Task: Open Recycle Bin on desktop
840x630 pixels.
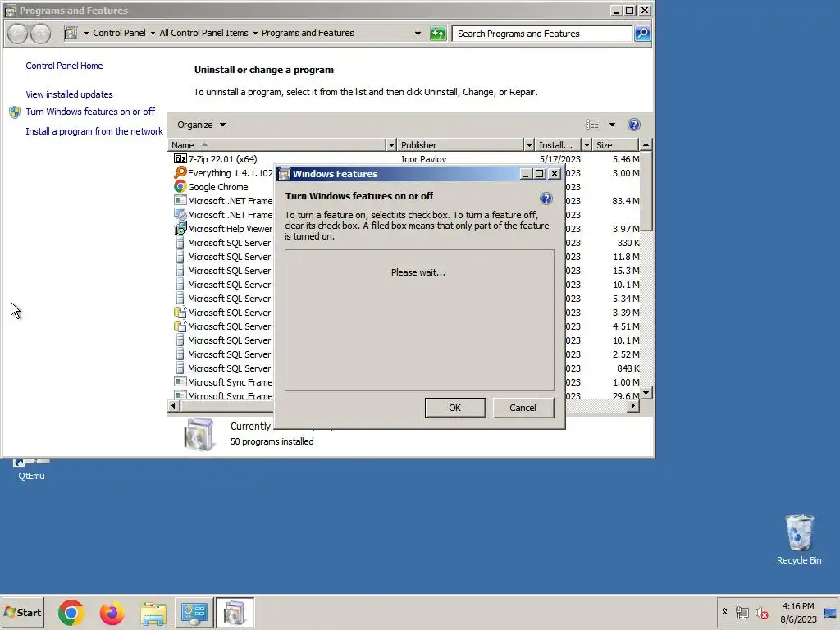Action: coord(799,540)
